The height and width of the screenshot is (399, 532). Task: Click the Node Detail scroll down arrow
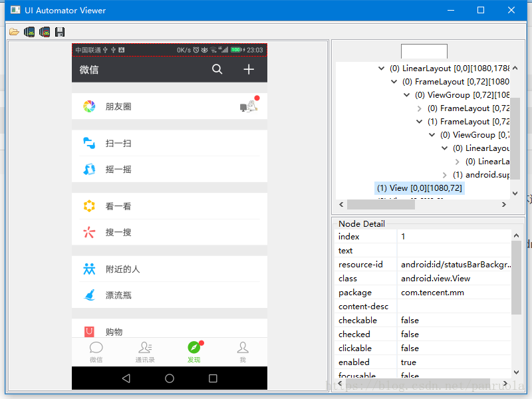(517, 372)
